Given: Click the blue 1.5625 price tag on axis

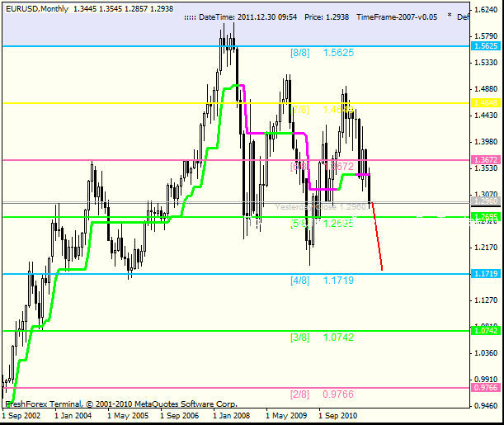Looking at the screenshot, I should (487, 46).
